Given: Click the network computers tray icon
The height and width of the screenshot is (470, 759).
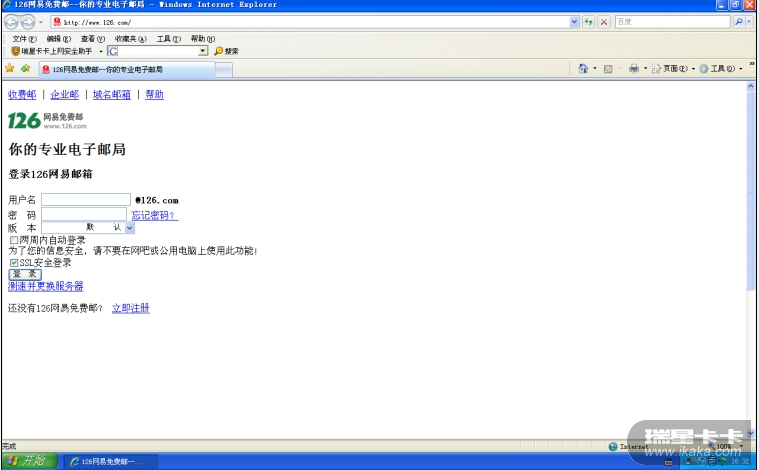Looking at the screenshot, I should pos(691,462).
